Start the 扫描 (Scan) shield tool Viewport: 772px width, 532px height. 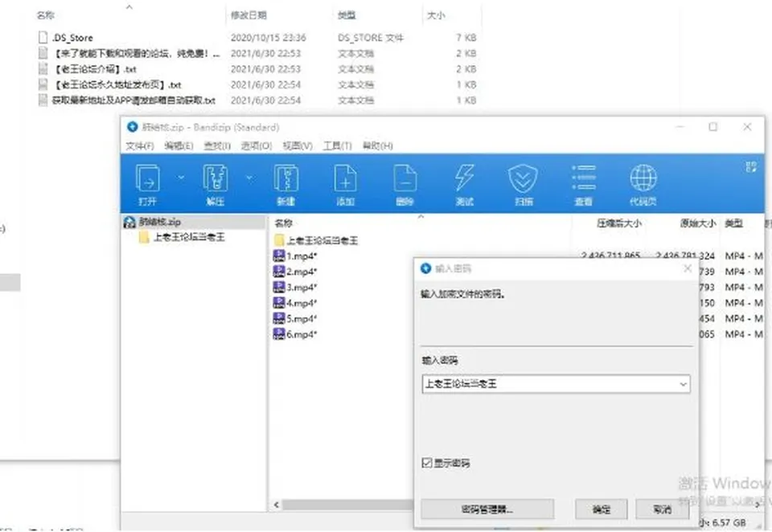pos(523,178)
